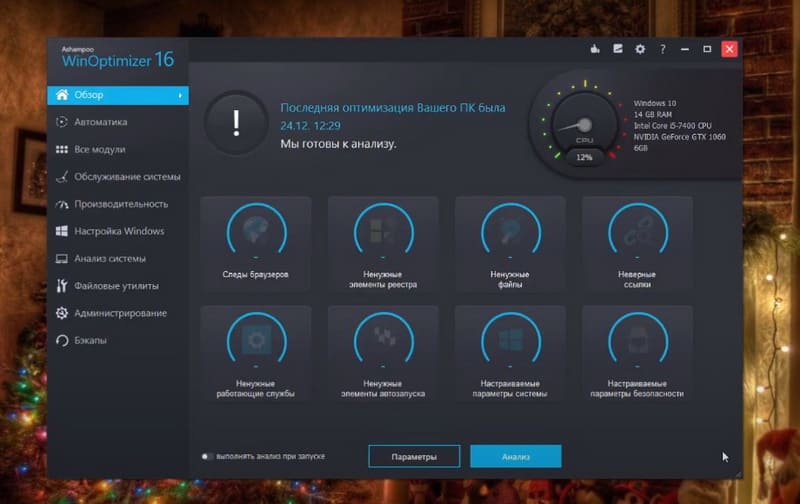Click the thumbs-up feedback icon

coord(596,48)
